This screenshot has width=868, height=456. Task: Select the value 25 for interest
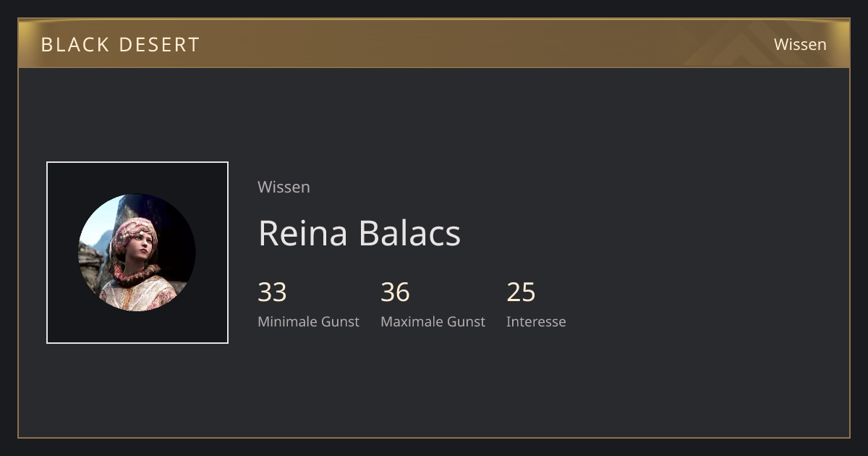[x=521, y=292]
